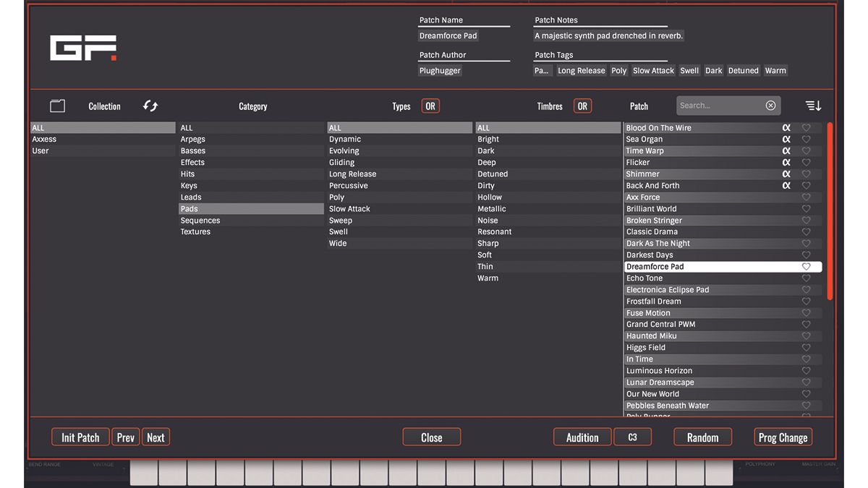The image size is (868, 488).
Task: Toggle OR mode for the Timbres filter
Action: (583, 105)
